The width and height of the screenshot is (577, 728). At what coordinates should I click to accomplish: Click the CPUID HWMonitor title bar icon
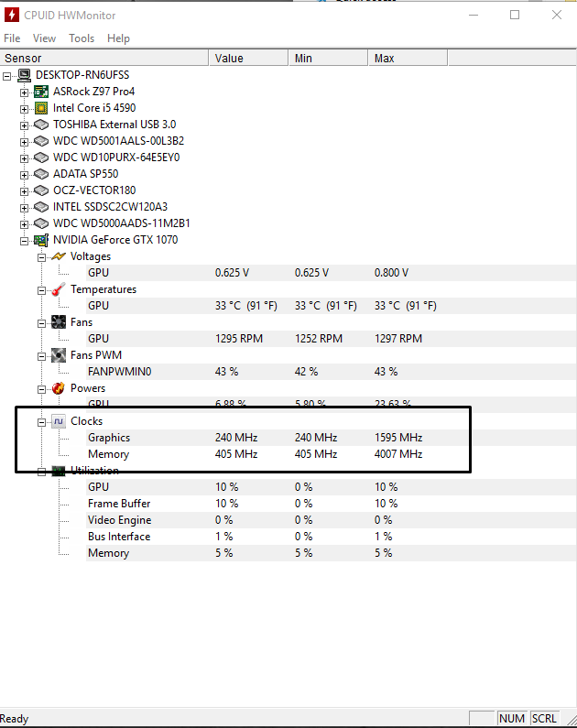(12, 15)
